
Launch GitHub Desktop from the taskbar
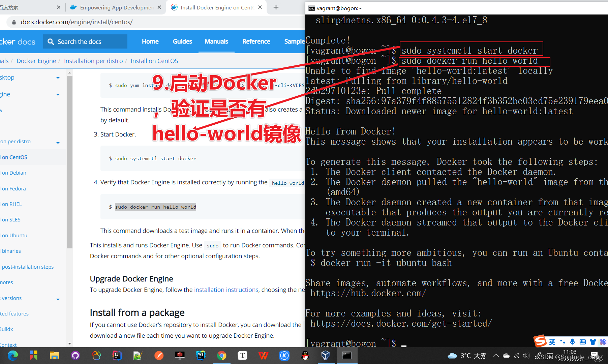75,356
